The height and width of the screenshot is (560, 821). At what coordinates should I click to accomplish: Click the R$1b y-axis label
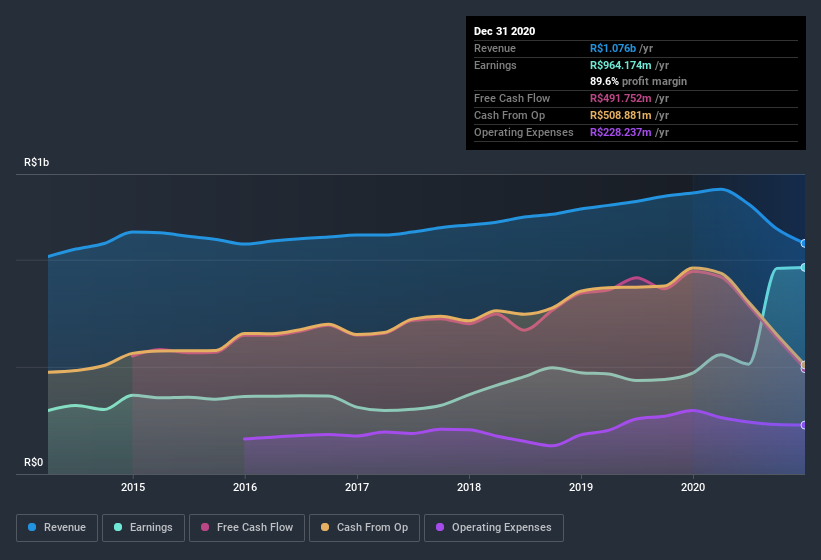[x=39, y=162]
